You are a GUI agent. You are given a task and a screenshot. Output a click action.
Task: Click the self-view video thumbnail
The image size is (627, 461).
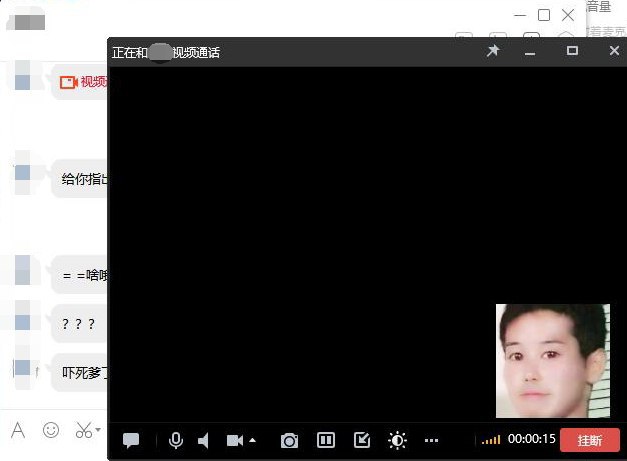[552, 360]
